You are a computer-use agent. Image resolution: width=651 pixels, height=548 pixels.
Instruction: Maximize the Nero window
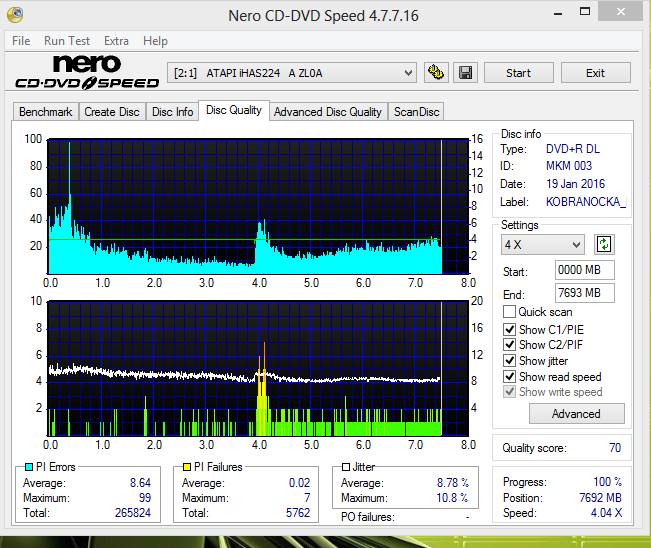click(585, 12)
